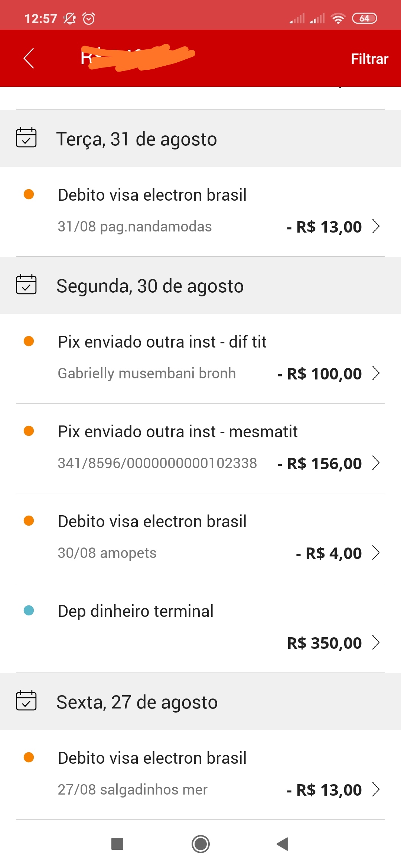Select Pix enviado to Gabrielly musembani

[x=162, y=342]
